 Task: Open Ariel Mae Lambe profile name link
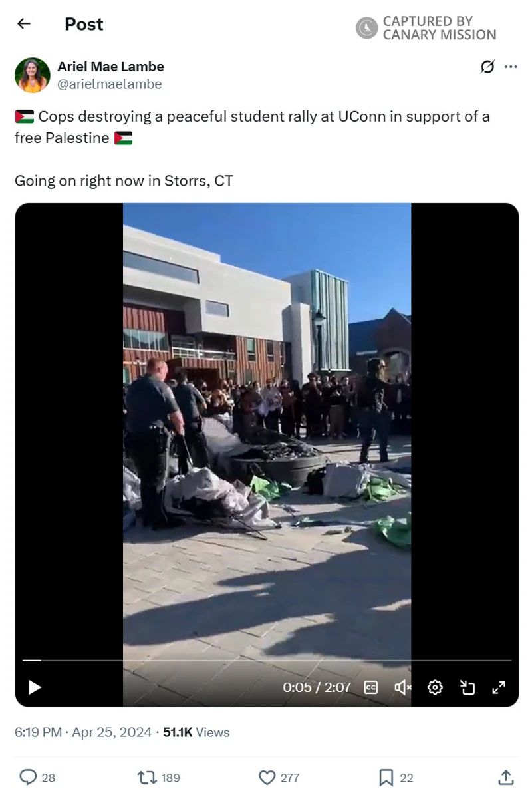pos(110,67)
